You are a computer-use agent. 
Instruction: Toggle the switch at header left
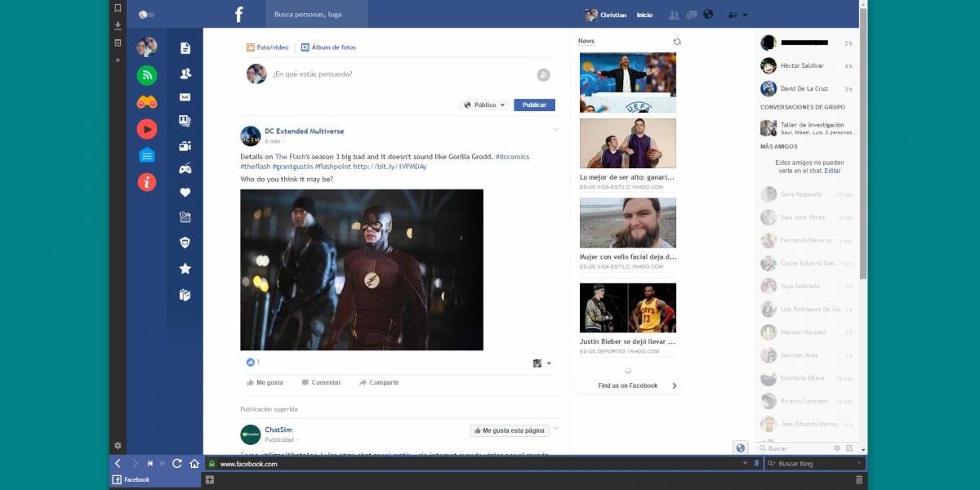click(146, 15)
